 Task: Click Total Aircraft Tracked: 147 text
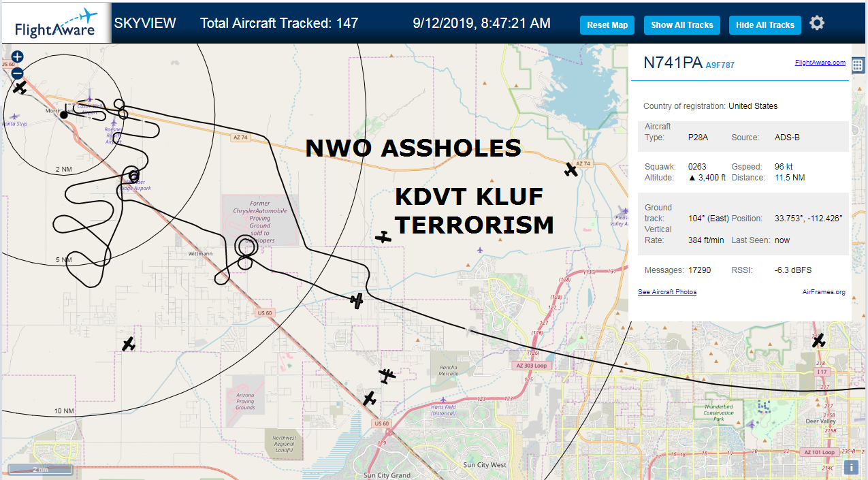point(279,23)
